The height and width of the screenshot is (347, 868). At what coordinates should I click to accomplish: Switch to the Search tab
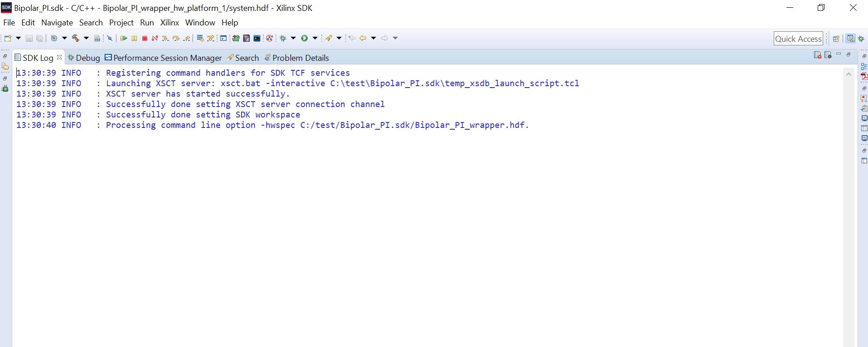243,58
